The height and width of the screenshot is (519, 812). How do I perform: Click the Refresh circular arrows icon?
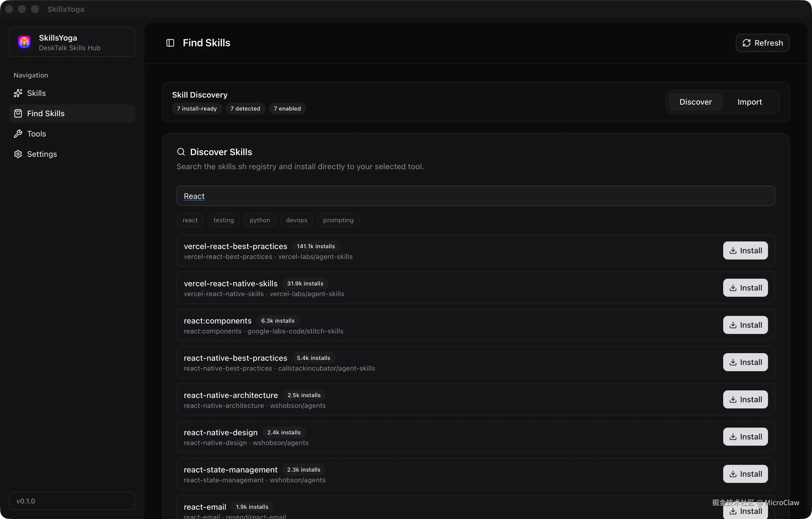[746, 43]
